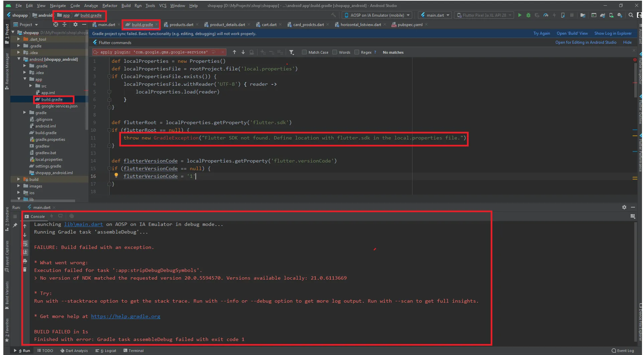Go to previous search occurrence arrow

tap(234, 52)
